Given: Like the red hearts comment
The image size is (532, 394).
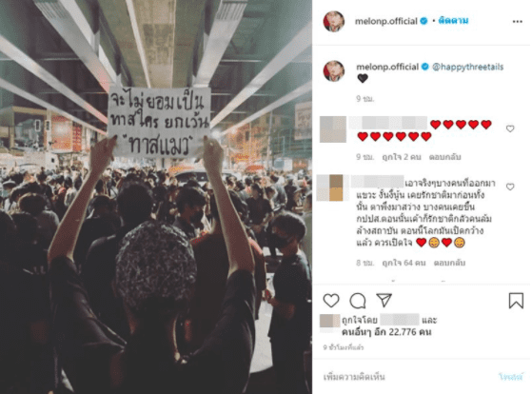Looking at the screenshot, I should click(510, 128).
